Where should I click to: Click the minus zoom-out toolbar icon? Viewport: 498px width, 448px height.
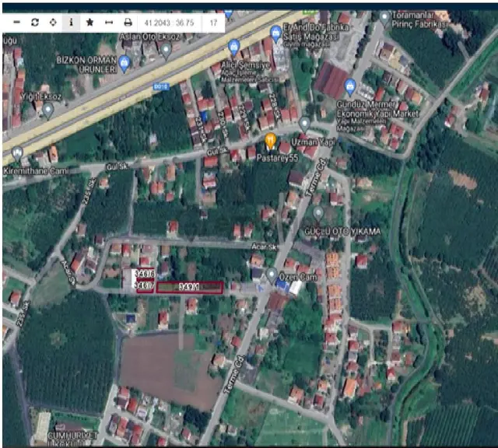coord(17,23)
